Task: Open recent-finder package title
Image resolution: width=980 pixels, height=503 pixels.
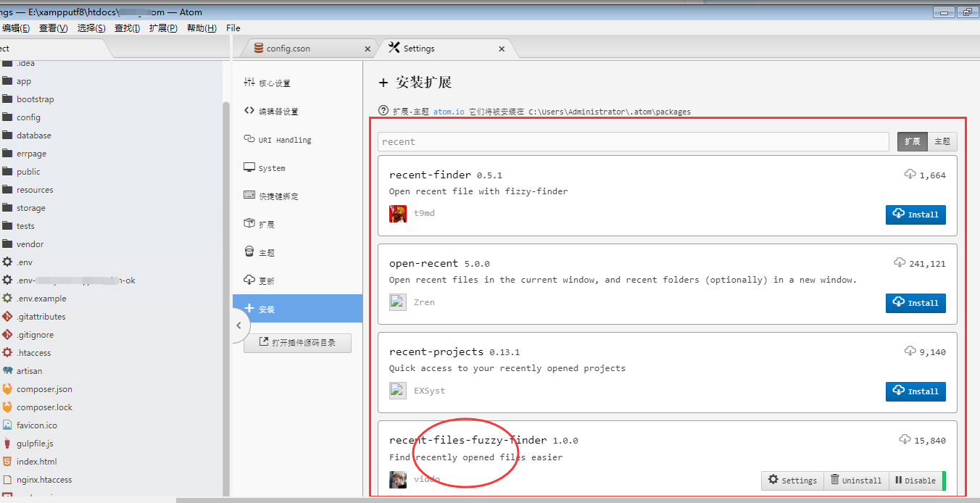Action: point(430,175)
